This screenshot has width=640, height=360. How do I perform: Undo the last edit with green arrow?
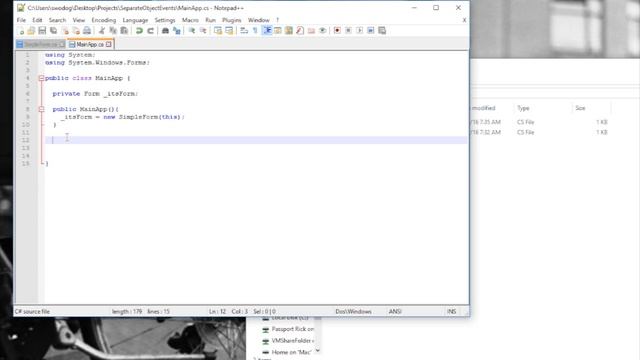coord(139,31)
